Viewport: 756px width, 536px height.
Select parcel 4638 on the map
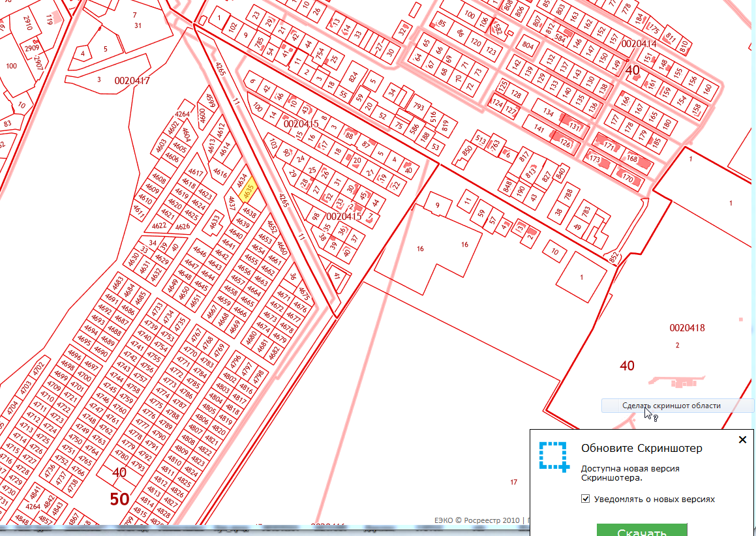pos(250,212)
